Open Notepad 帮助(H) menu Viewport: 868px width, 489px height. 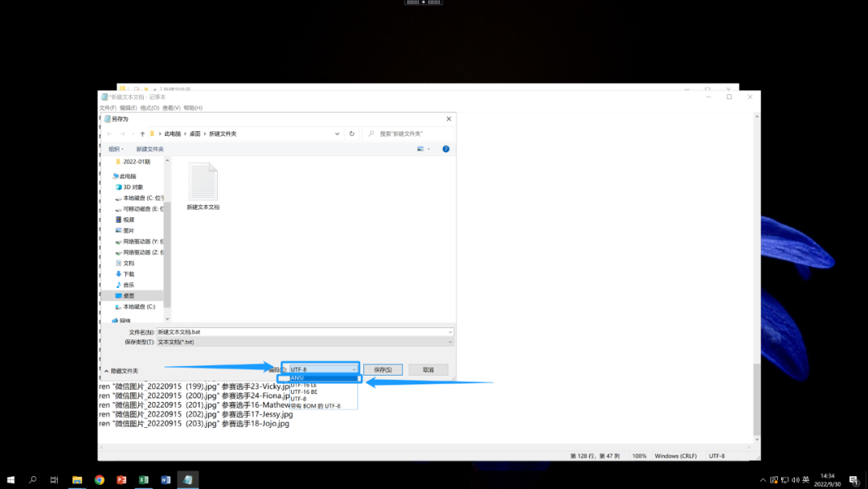tap(193, 108)
